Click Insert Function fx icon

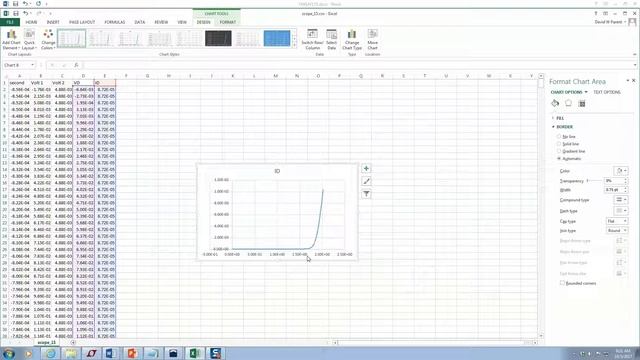[76, 65]
